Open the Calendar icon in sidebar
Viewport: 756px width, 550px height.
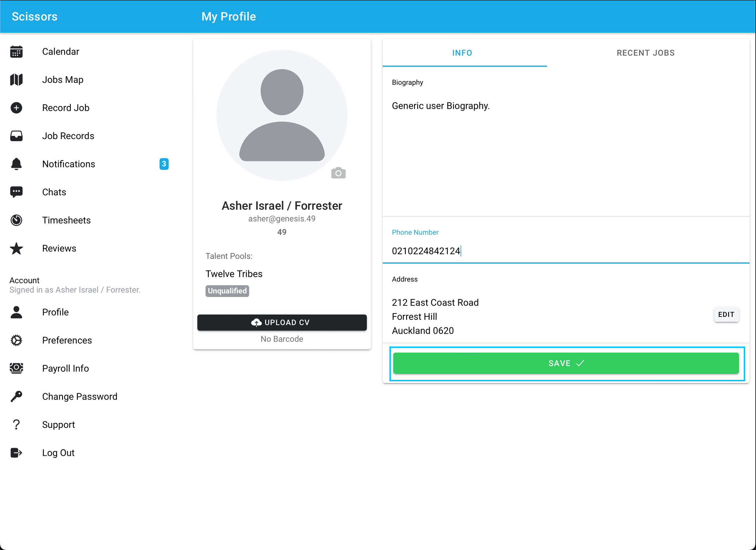tap(16, 51)
